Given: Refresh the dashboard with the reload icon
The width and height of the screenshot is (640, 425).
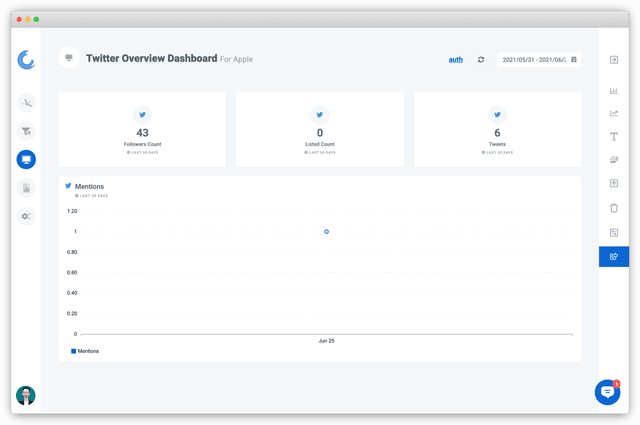Looking at the screenshot, I should [481, 60].
